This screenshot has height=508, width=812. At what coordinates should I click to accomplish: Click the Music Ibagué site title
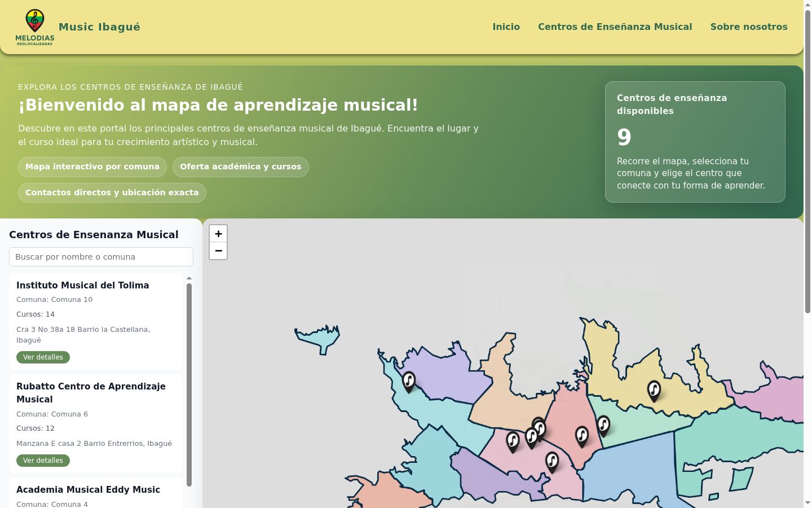pyautogui.click(x=99, y=27)
